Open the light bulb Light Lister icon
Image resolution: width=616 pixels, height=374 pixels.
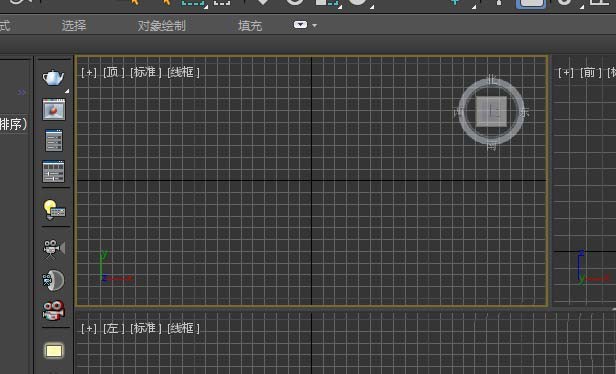tap(54, 209)
